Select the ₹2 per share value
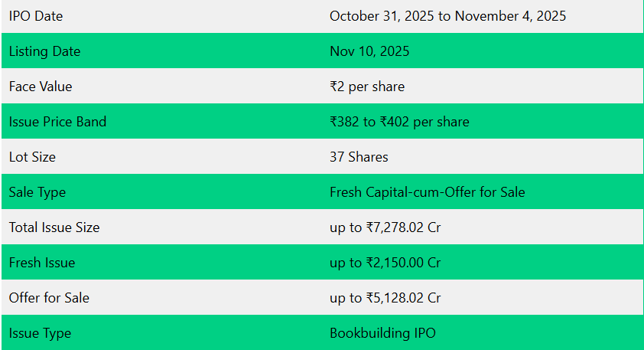 [367, 87]
